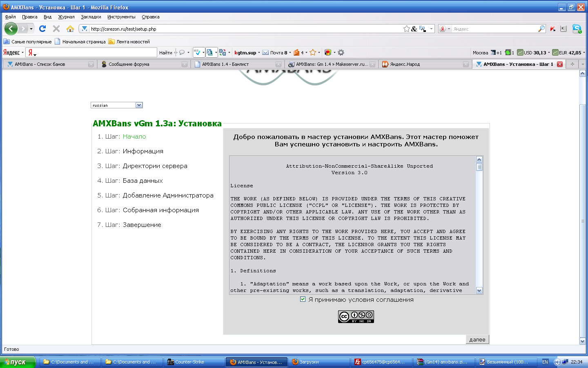Click the Yandex bookmarks star icon
Viewport: 588px width, 368px height.
313,52
